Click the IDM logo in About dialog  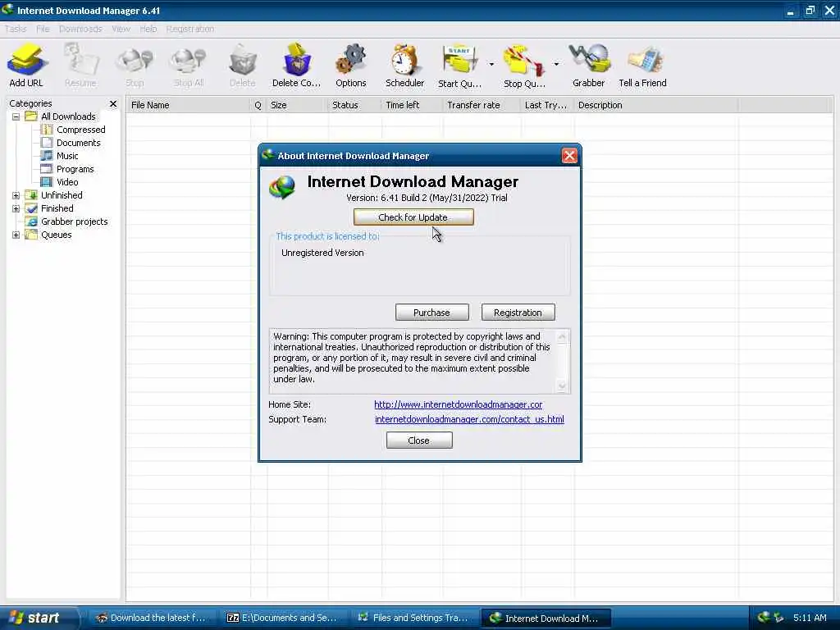(282, 188)
